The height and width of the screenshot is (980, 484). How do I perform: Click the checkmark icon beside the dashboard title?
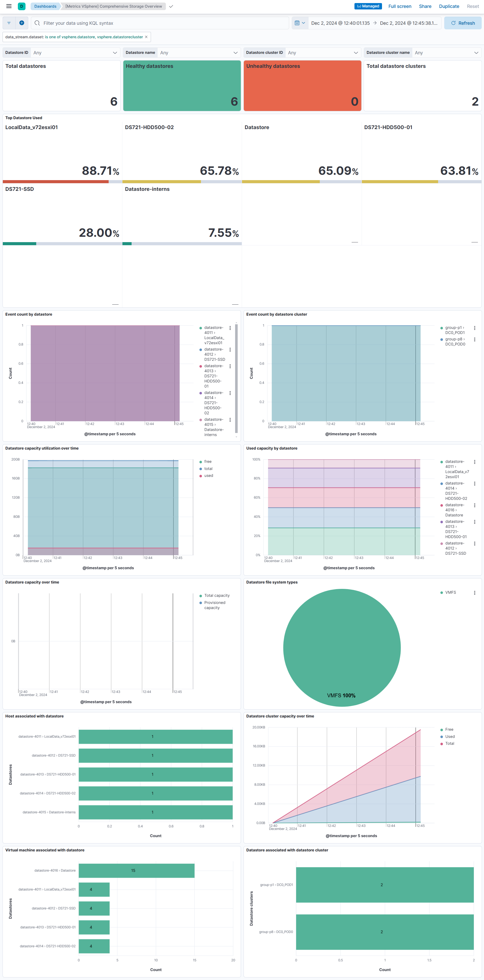click(171, 6)
